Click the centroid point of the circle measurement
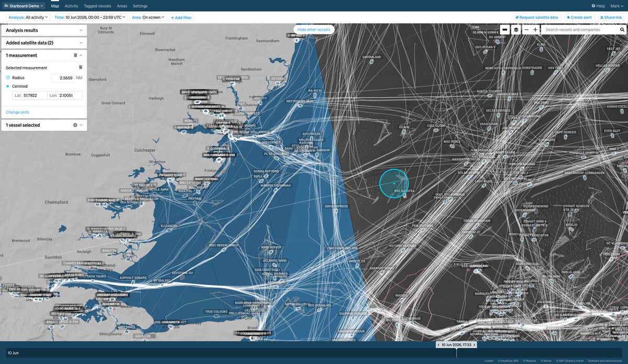The height and width of the screenshot is (364, 628). click(394, 183)
